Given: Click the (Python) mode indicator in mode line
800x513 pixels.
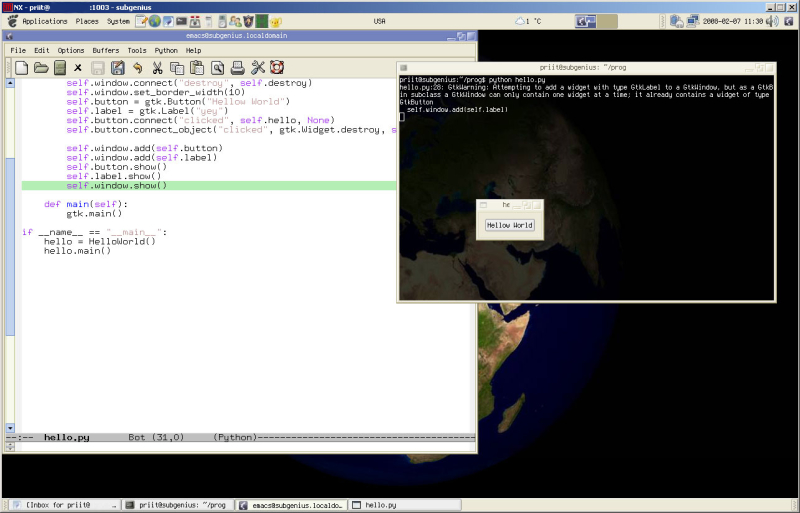Looking at the screenshot, I should (235, 437).
